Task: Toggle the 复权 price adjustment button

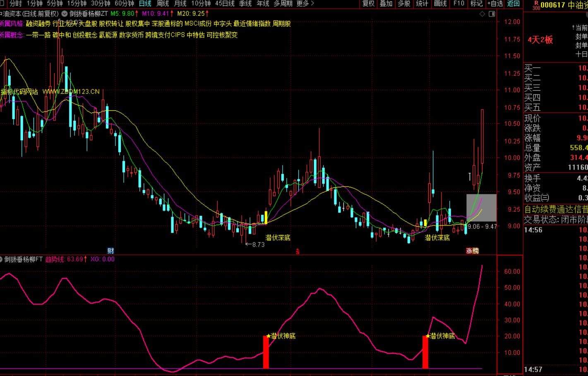Action: coord(368,4)
